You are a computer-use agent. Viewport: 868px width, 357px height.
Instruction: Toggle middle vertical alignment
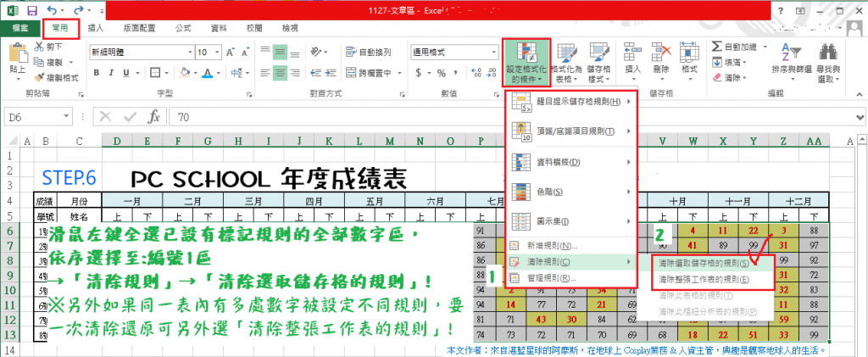pyautogui.click(x=280, y=52)
